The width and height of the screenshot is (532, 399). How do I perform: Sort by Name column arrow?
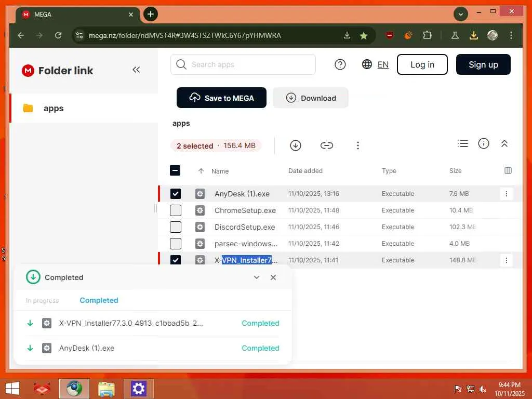tap(201, 171)
